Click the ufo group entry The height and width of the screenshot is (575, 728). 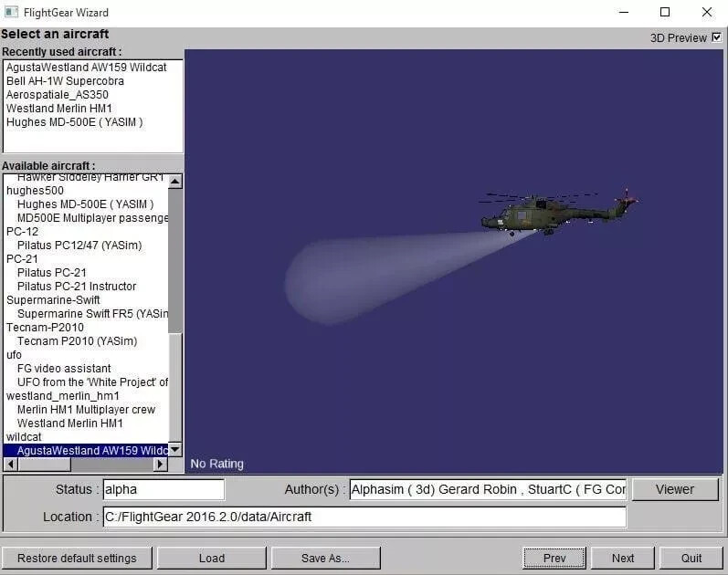coord(14,355)
